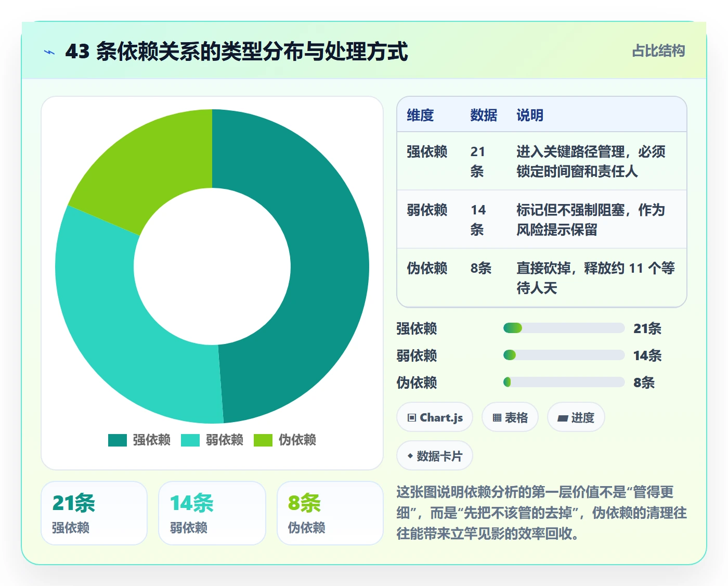Select the 数据卡片 chip

[435, 456]
